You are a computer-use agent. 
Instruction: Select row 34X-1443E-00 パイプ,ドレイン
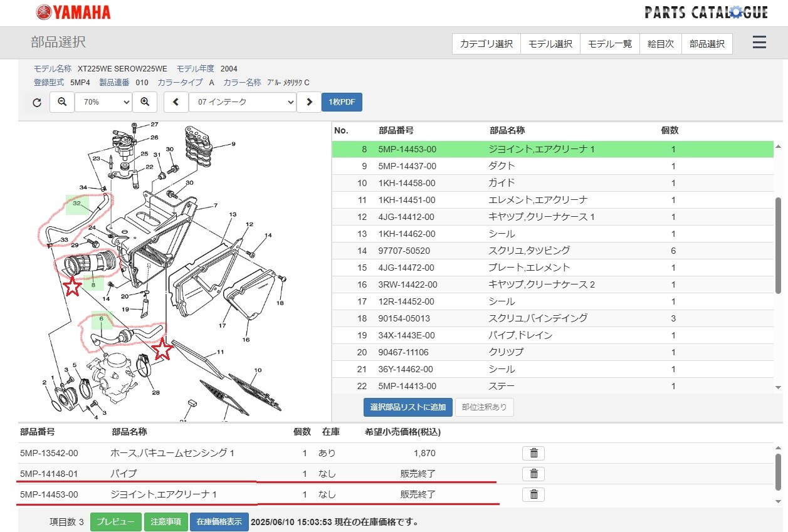pyautogui.click(x=552, y=335)
